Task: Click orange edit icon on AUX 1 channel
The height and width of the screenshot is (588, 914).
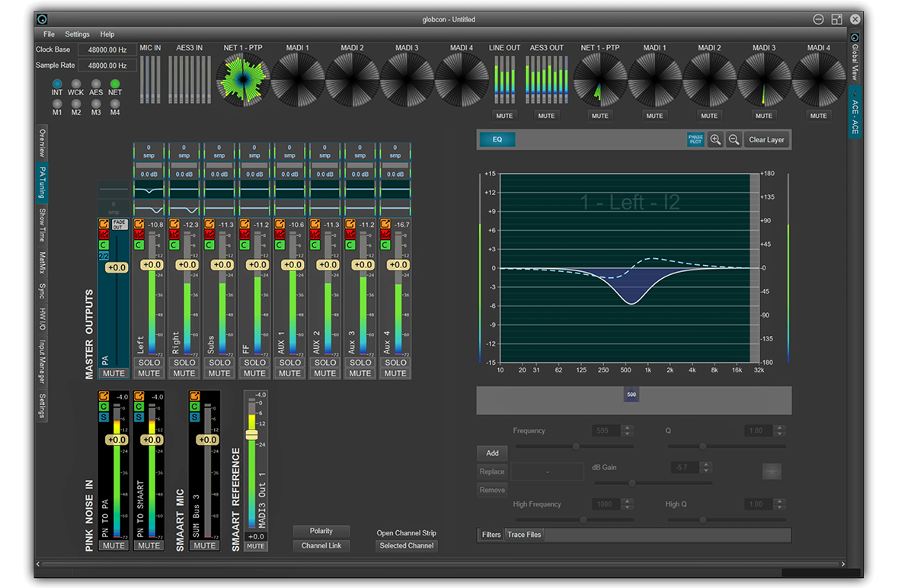Action: click(x=280, y=224)
